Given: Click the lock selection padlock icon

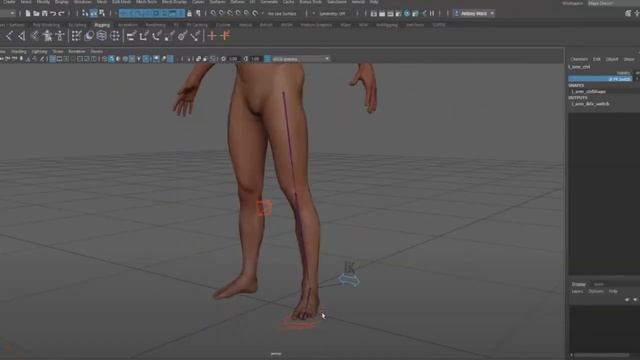Looking at the screenshot, I should coord(189,13).
